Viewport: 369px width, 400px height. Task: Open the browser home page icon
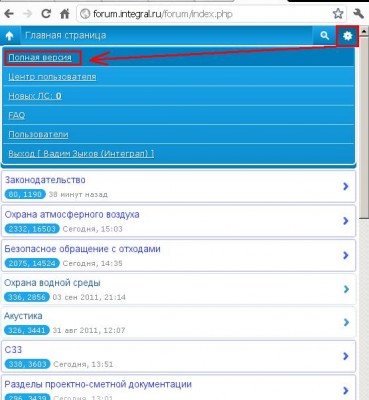[x=64, y=14]
